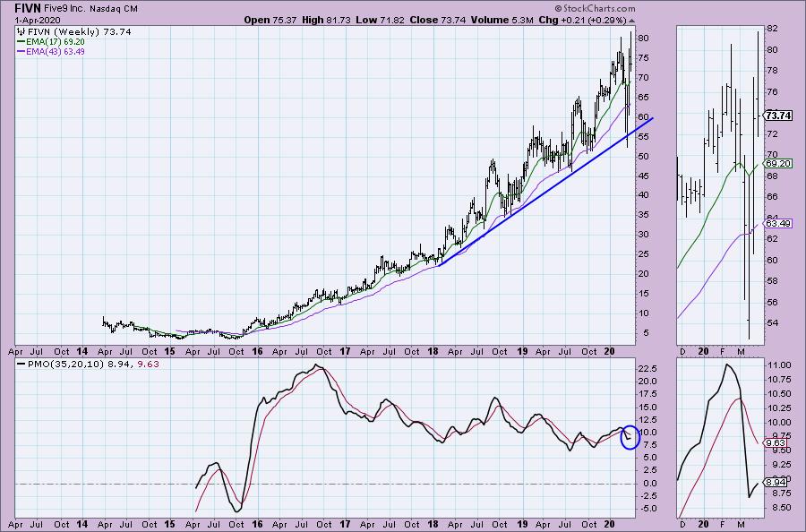The image size is (806, 532).
Task: Click the up-triangle change indicator after Chg
Action: pyautogui.click(x=631, y=21)
